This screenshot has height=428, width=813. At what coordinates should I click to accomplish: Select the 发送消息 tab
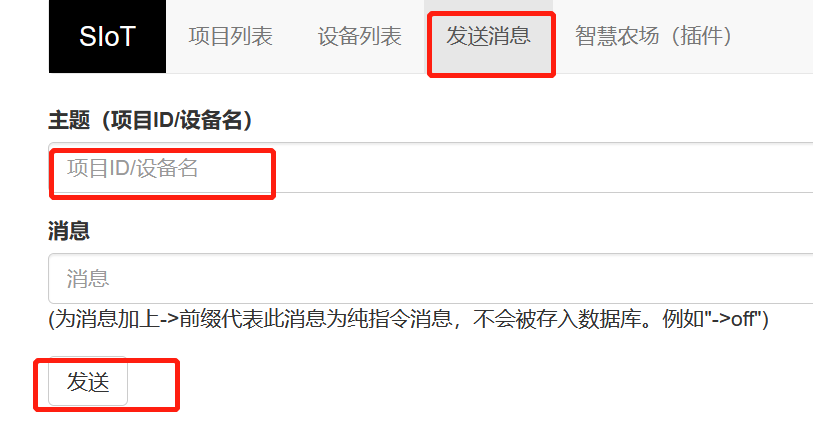tap(488, 36)
